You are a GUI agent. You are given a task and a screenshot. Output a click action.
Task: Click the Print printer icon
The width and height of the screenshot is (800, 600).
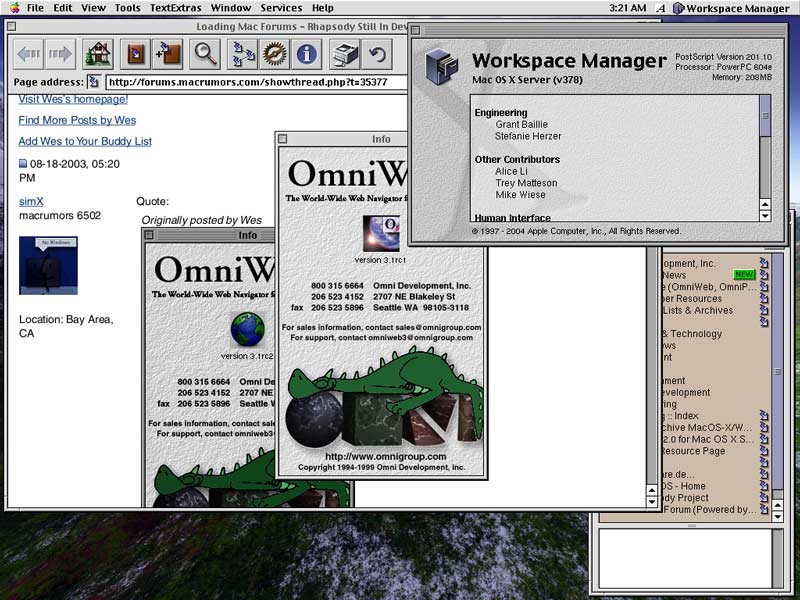(x=345, y=54)
